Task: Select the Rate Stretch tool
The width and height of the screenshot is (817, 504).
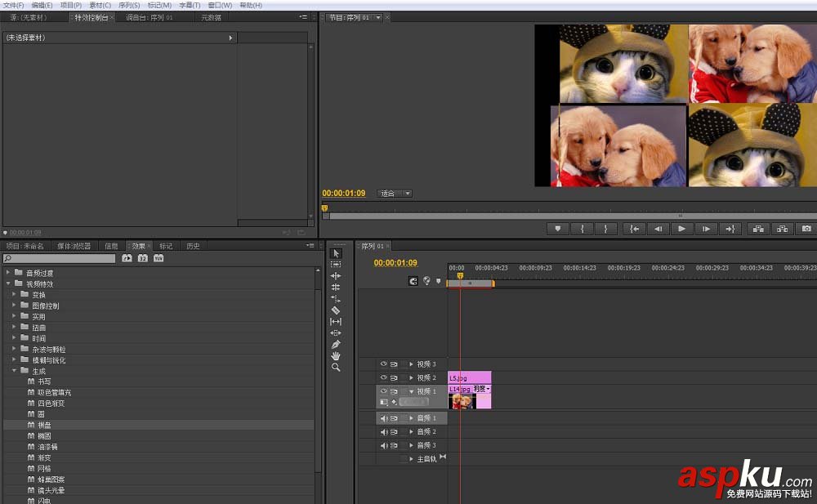Action: pyautogui.click(x=336, y=299)
